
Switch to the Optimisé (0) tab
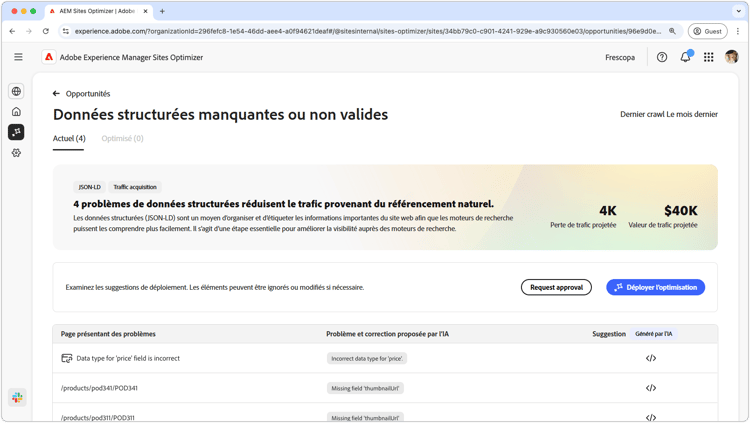(x=122, y=138)
